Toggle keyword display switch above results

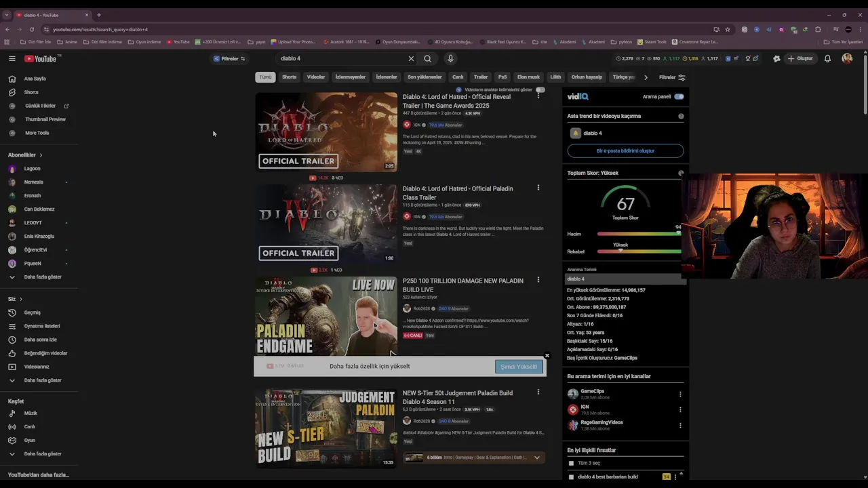click(x=540, y=89)
